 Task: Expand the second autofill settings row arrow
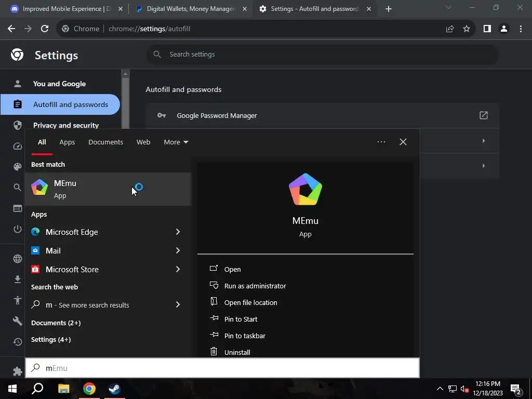[484, 141]
